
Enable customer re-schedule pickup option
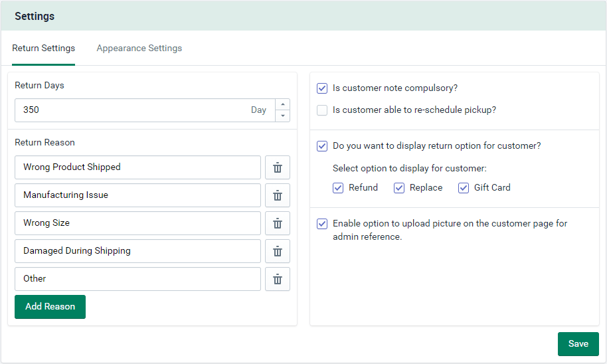322,110
